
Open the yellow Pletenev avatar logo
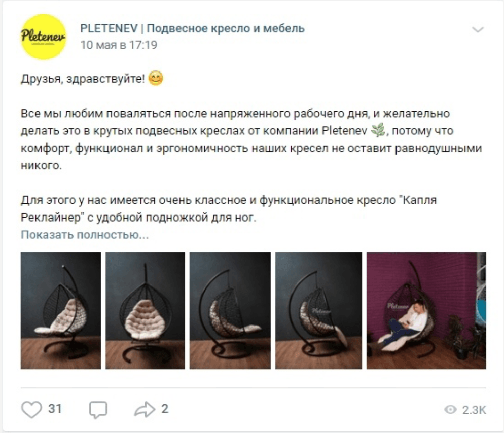44,37
